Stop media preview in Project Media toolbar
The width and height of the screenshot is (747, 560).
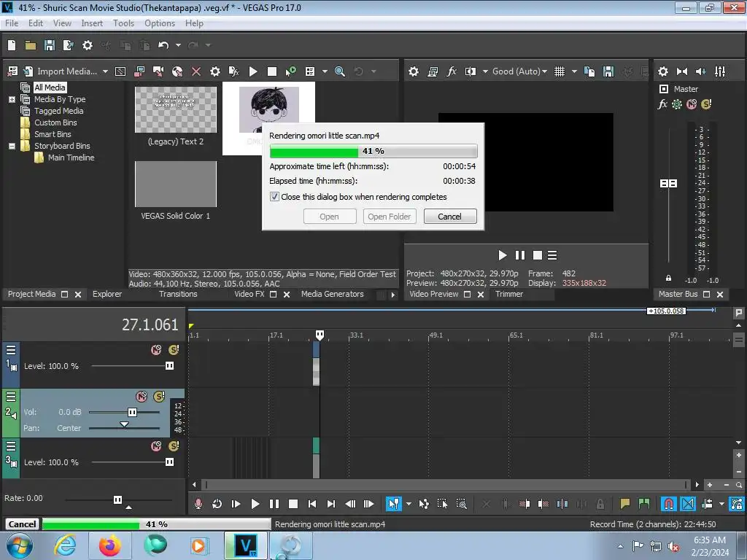point(272,71)
